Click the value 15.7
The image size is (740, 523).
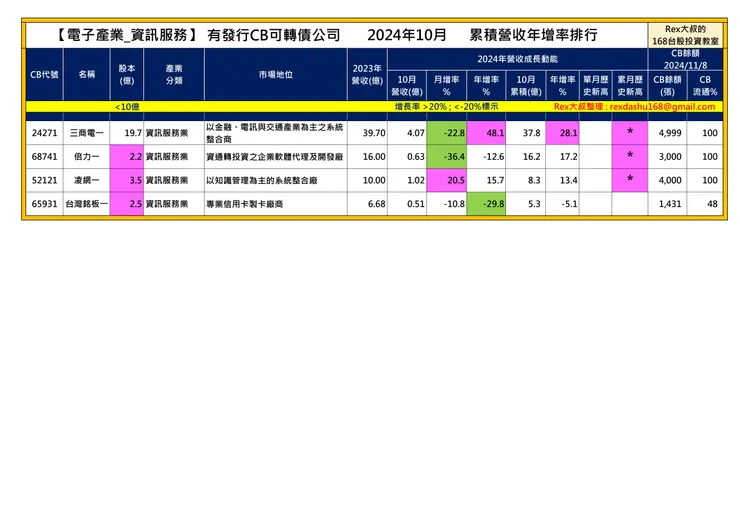(495, 180)
